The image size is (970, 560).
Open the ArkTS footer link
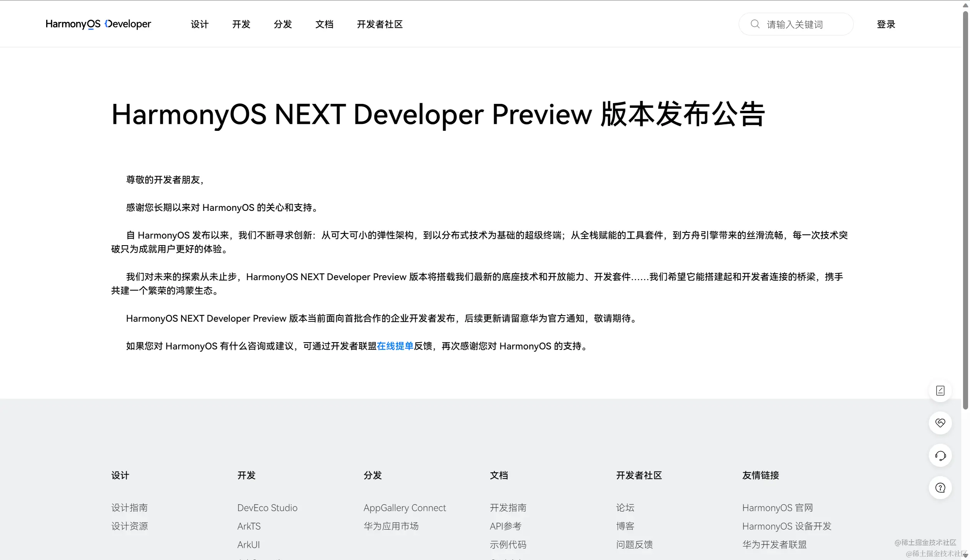coord(249,526)
